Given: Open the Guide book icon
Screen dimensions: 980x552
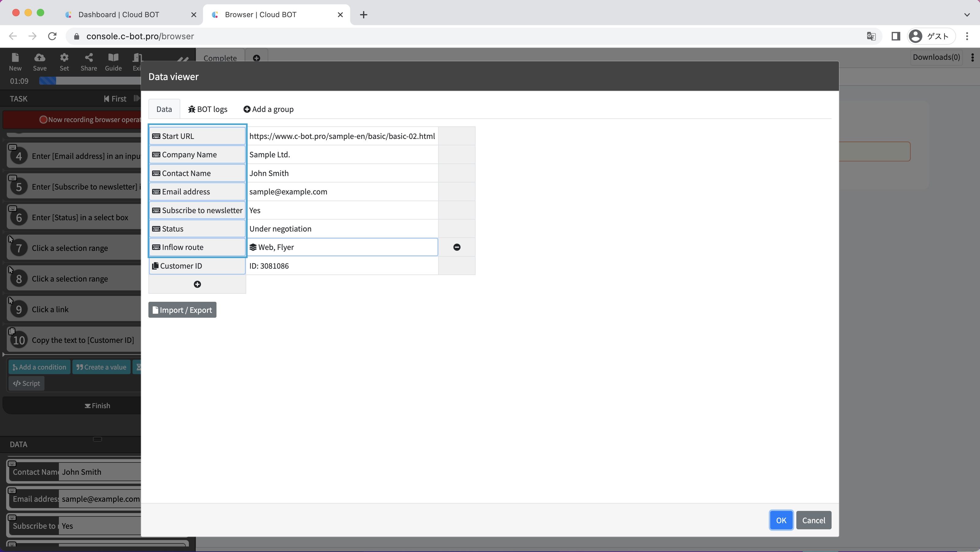Looking at the screenshot, I should (113, 62).
